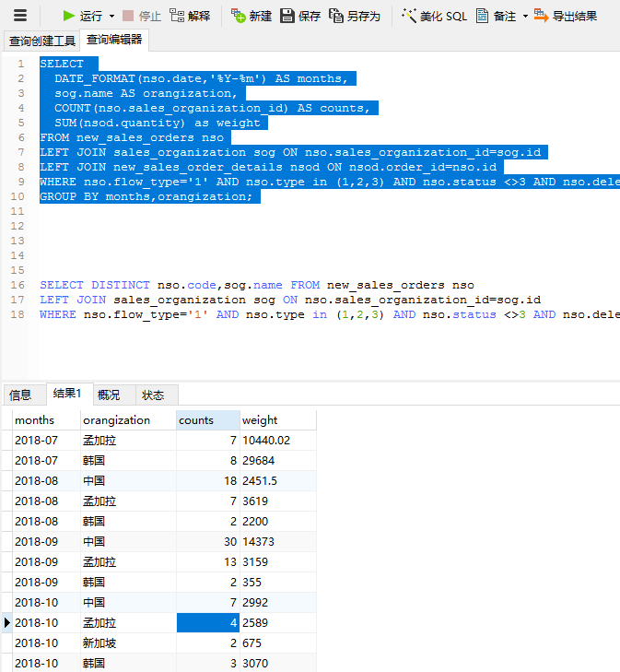Screen dimensions: 620x672
Task: Click the Explain (解释) query icon
Action: click(191, 16)
